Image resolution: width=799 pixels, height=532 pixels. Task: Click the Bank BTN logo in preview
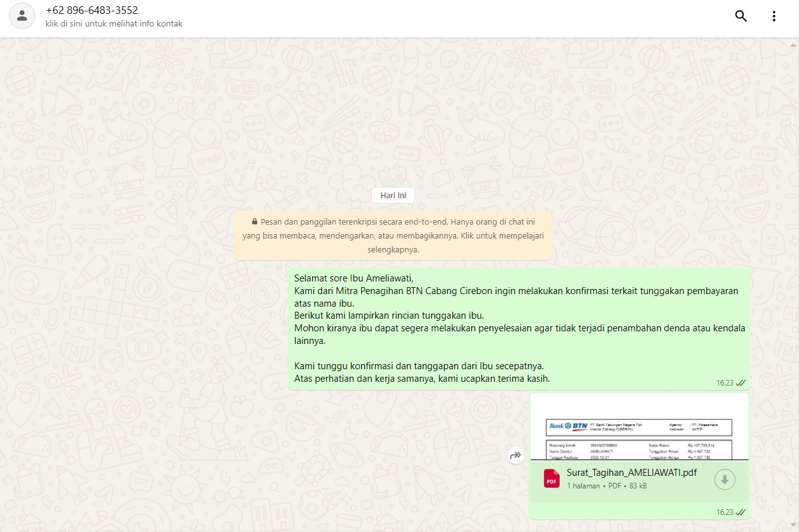(568, 426)
